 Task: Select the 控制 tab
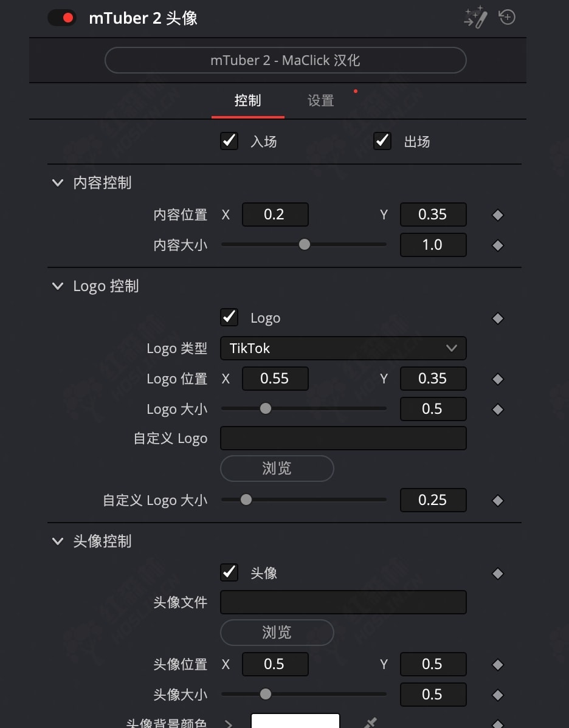247,101
